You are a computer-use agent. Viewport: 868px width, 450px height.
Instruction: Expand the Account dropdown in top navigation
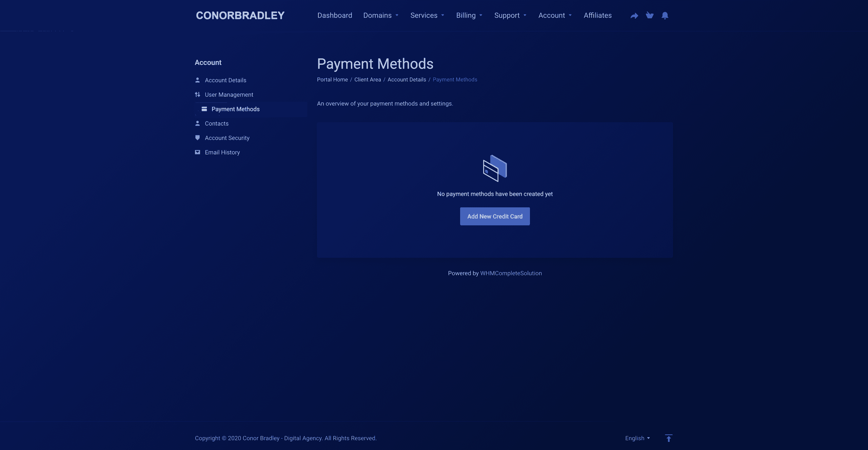555,16
